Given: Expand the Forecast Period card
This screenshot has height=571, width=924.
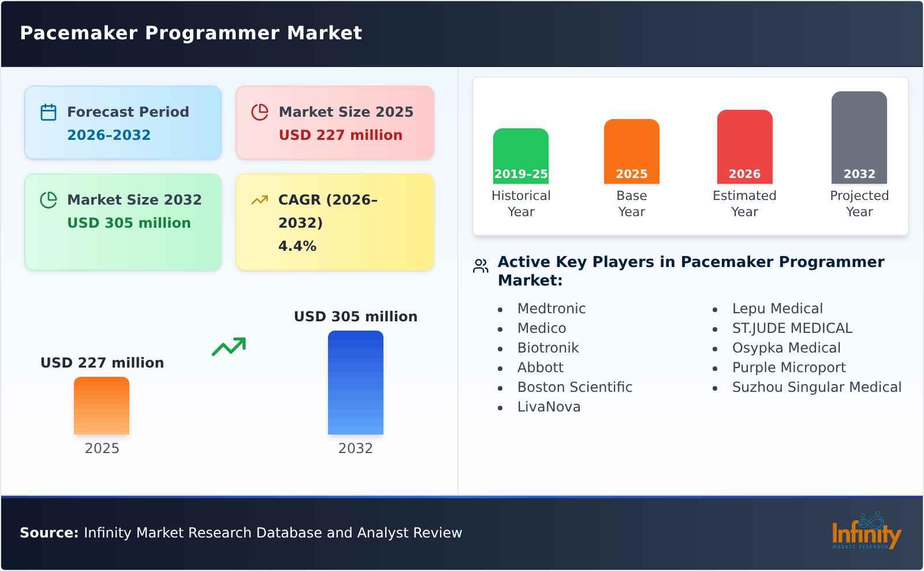Looking at the screenshot, I should (x=122, y=122).
